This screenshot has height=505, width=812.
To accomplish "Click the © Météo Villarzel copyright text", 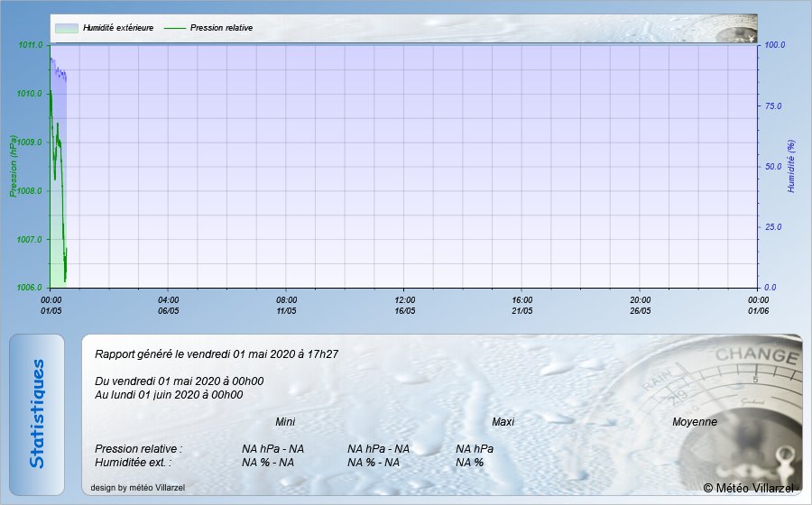I will pyautogui.click(x=749, y=488).
